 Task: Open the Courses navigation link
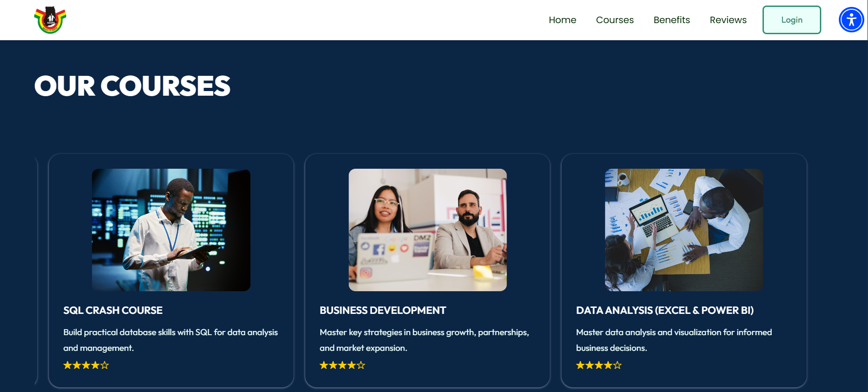[614, 20]
